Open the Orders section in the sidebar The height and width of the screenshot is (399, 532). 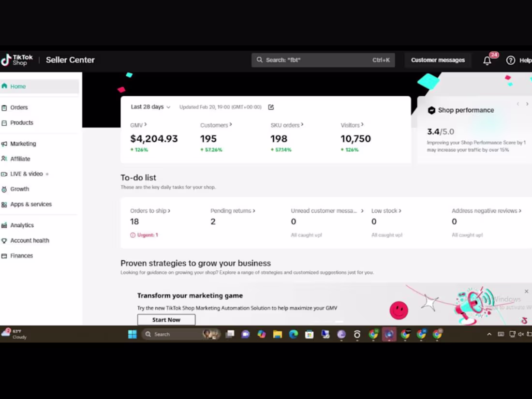(19, 107)
